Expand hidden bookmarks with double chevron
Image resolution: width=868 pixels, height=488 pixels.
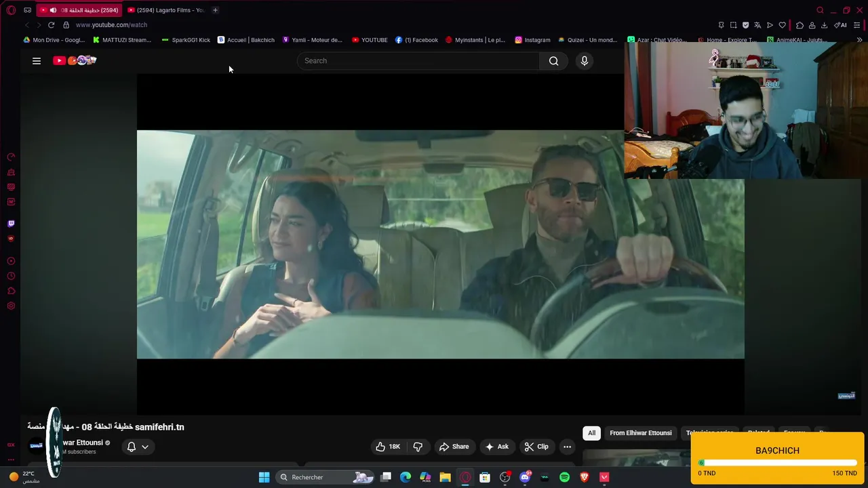click(860, 40)
